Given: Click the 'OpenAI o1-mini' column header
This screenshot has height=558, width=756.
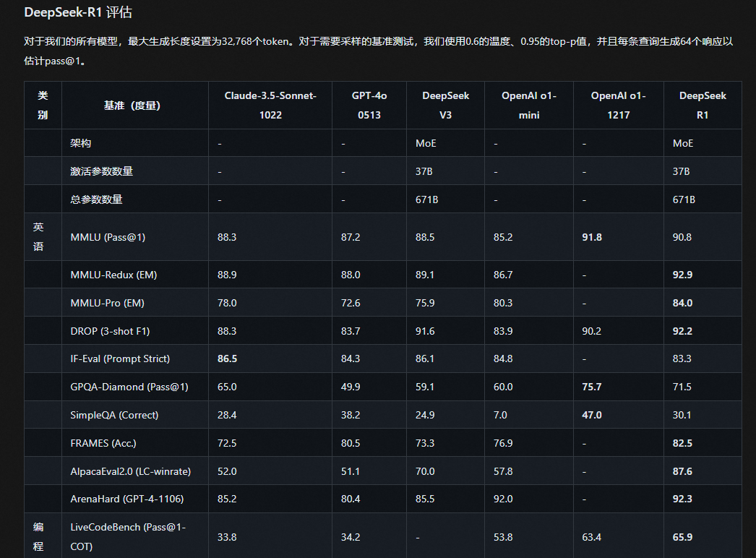Looking at the screenshot, I should [529, 105].
